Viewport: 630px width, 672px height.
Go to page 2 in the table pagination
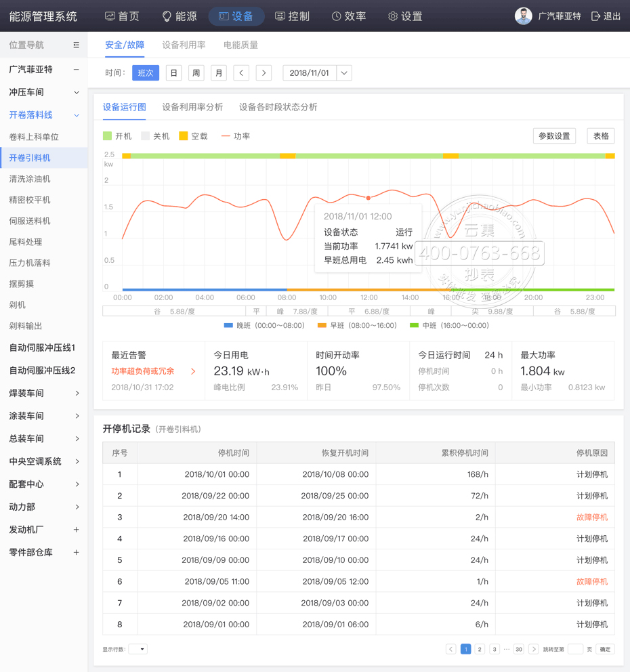pyautogui.click(x=481, y=648)
